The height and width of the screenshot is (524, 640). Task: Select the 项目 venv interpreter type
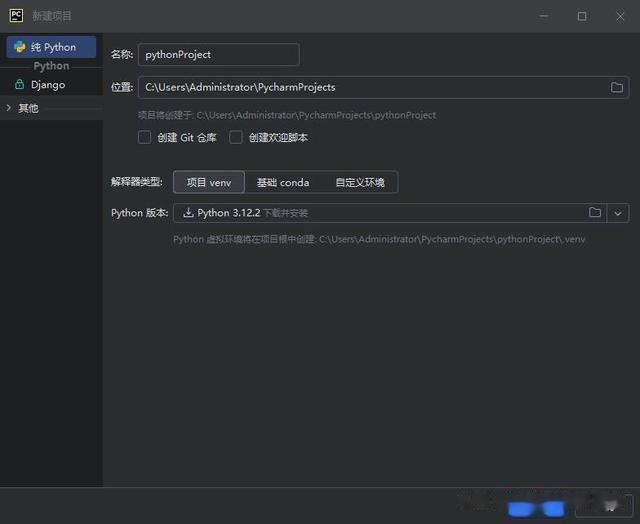(209, 182)
